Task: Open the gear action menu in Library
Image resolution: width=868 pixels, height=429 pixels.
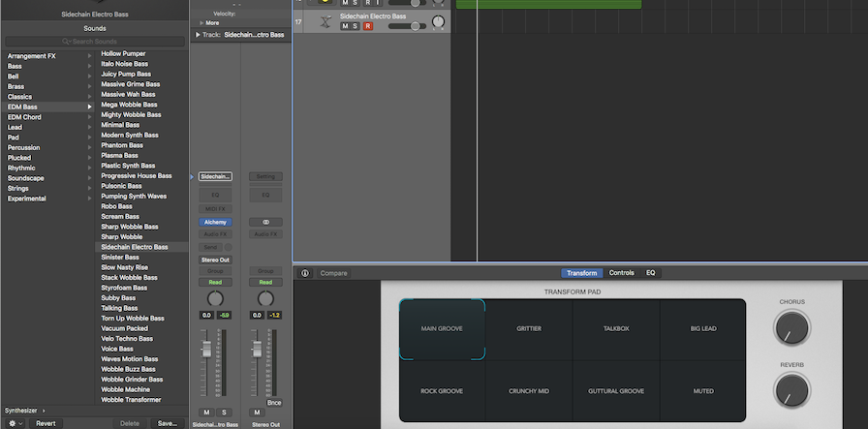Action: click(x=14, y=423)
